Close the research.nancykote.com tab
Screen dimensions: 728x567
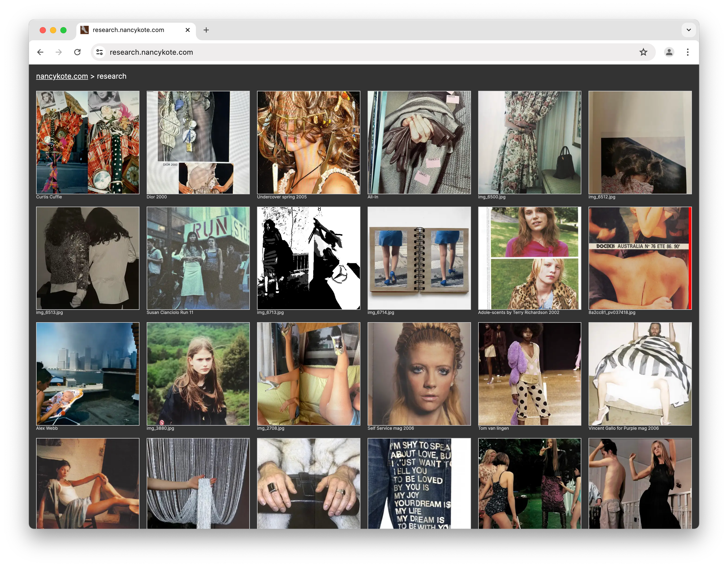(188, 30)
